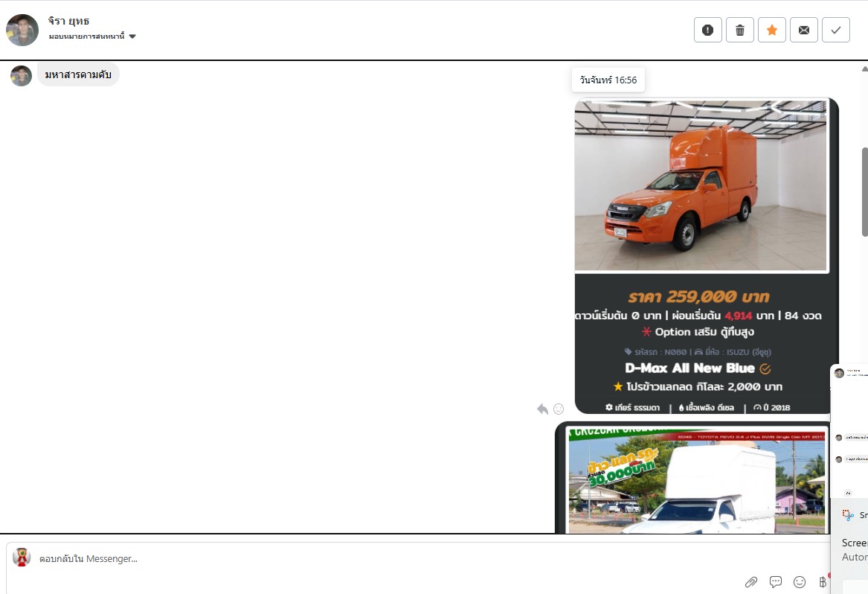React to the truck message with the smiley icon
868x594 pixels.
pos(559,409)
